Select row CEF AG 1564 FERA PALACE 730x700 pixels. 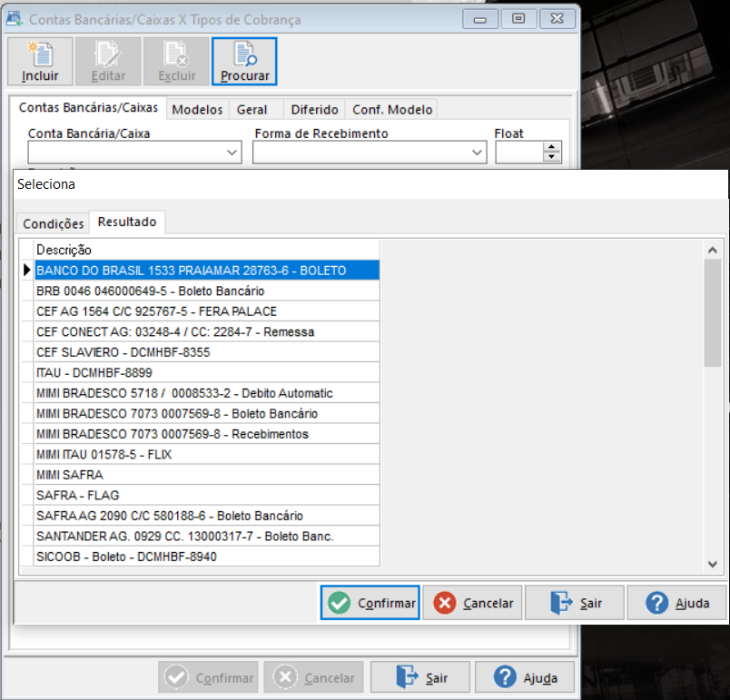(207, 311)
